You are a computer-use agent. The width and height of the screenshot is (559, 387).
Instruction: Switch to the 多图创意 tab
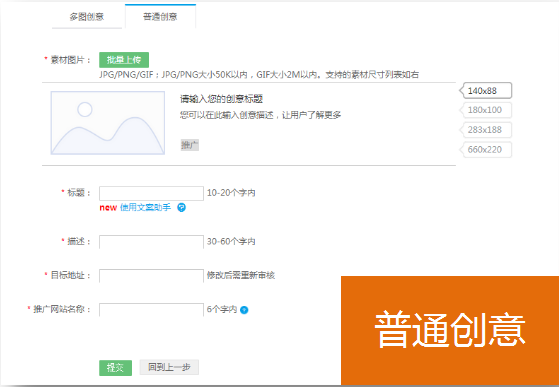(87, 17)
